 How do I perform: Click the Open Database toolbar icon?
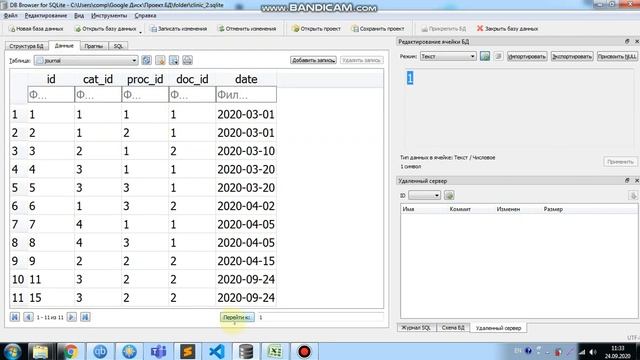coord(78,29)
